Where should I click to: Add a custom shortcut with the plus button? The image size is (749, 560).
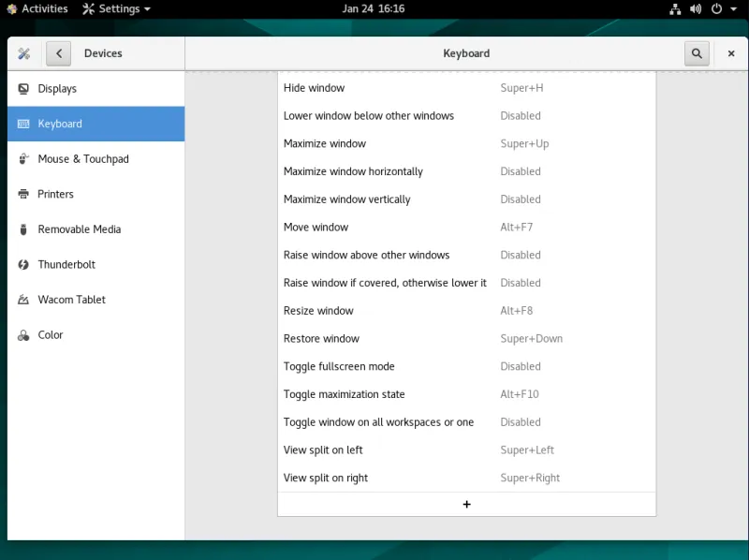point(466,504)
